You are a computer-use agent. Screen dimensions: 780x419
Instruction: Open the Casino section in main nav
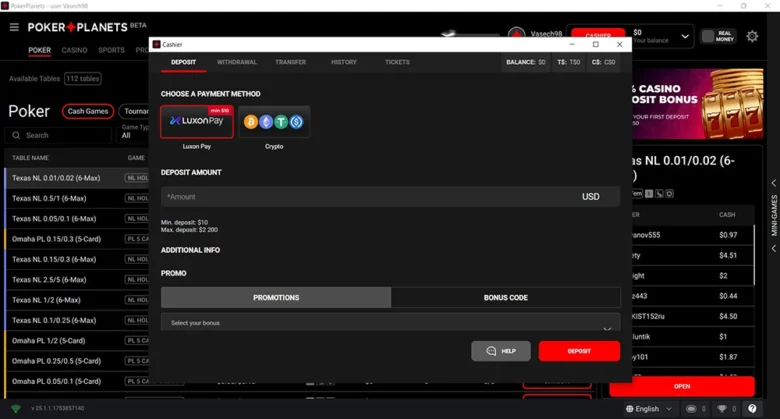coord(74,50)
